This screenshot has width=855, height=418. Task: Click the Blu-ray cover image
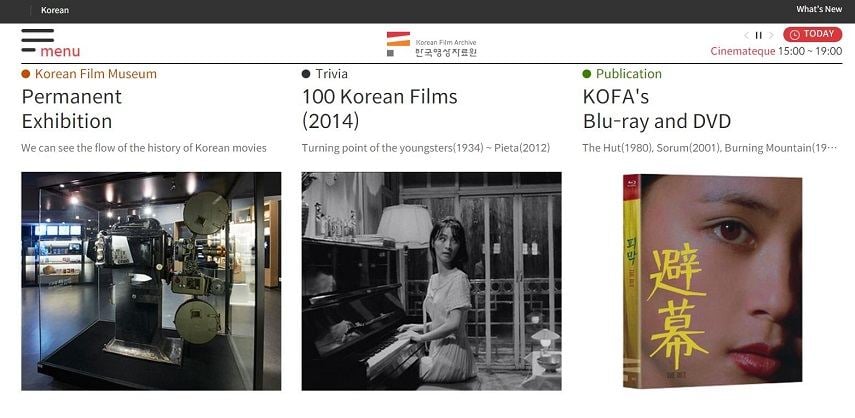tap(713, 281)
